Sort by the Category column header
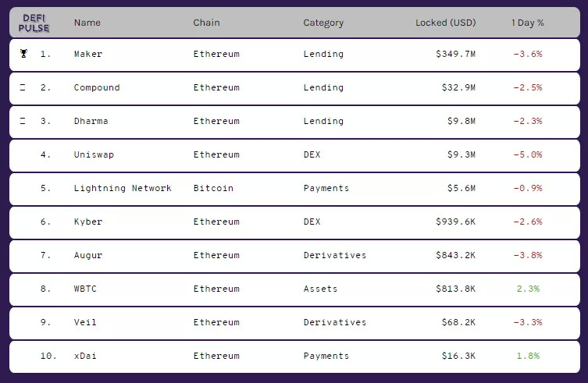Screen dimensions: 588x383 [323, 23]
